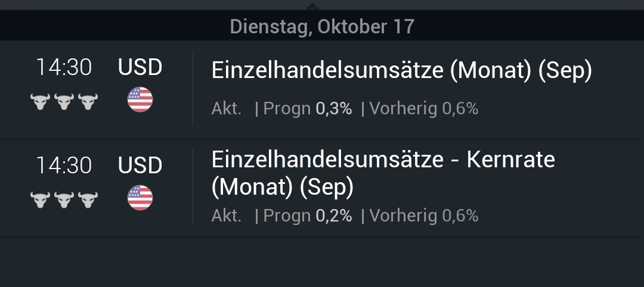Click the 14:30 time of the first event
The image size is (644, 287).
tap(64, 67)
